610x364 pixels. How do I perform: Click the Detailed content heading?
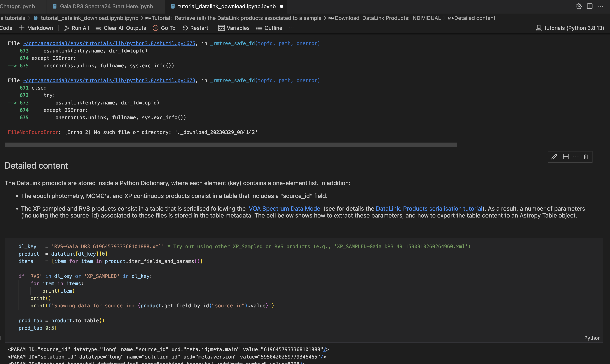click(x=36, y=166)
